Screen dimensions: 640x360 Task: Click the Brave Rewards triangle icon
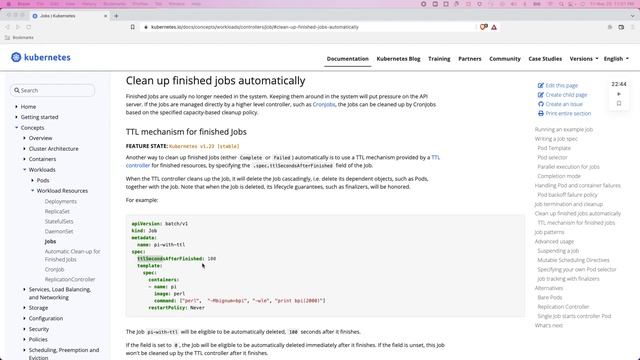[494, 27]
